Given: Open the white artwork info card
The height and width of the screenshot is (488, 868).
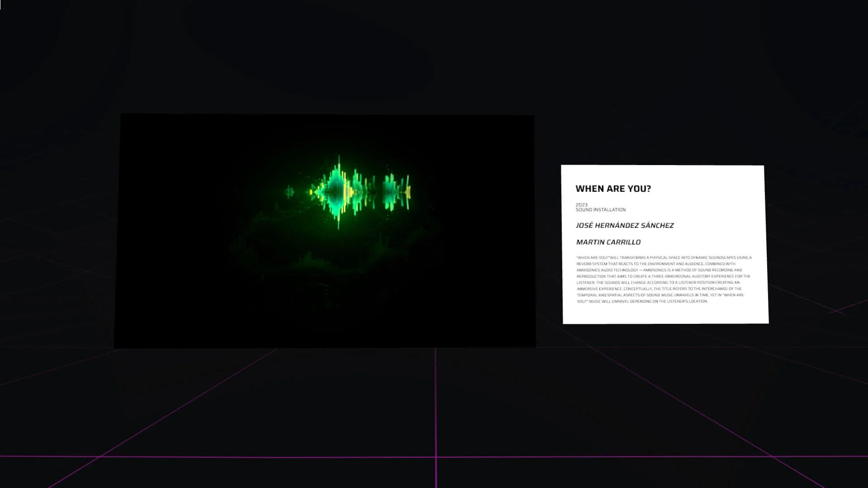Looking at the screenshot, I should (x=664, y=244).
